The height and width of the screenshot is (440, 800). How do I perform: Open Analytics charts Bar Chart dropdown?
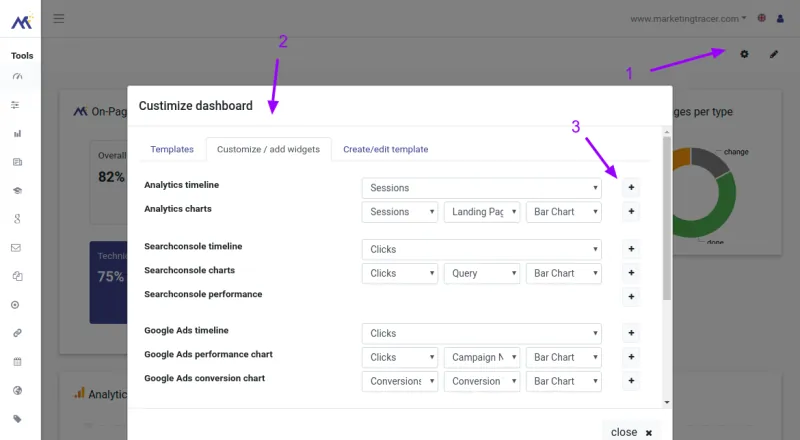pos(564,212)
